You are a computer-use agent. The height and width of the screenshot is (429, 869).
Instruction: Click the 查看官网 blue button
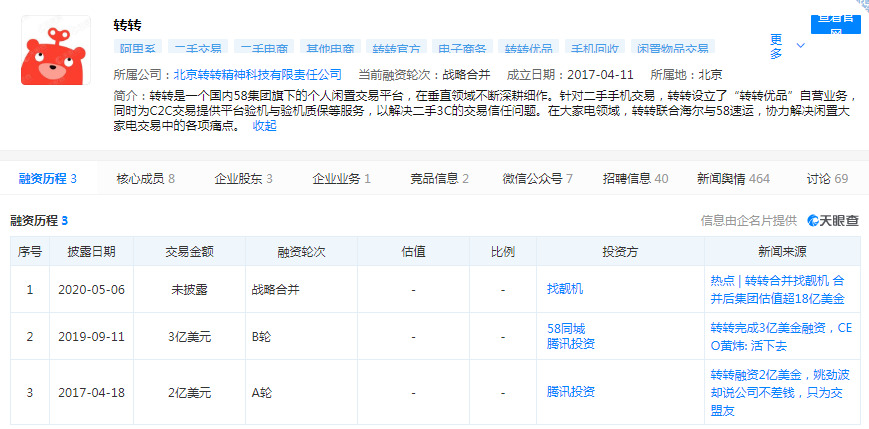pyautogui.click(x=836, y=24)
